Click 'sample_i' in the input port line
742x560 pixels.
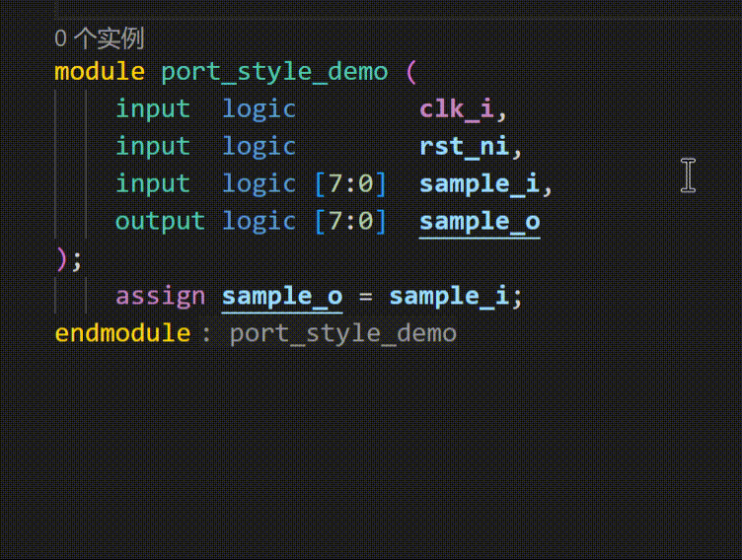pyautogui.click(x=479, y=184)
